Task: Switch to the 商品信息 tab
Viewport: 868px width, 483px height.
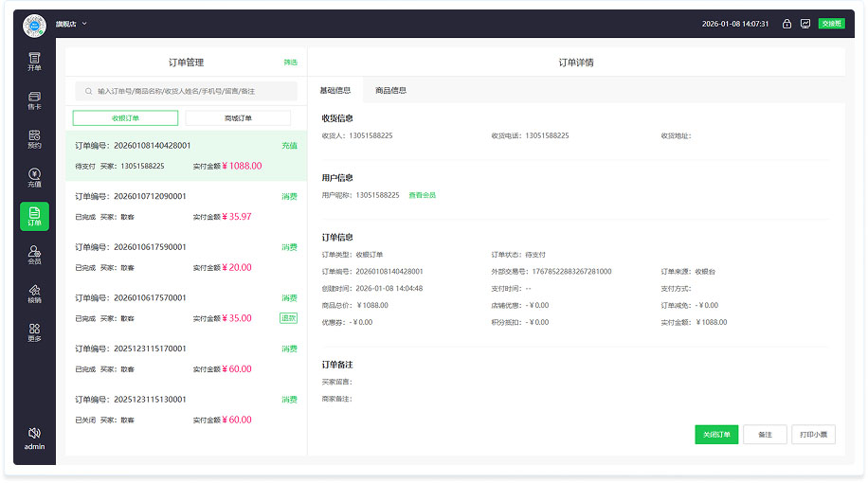Action: (x=390, y=91)
